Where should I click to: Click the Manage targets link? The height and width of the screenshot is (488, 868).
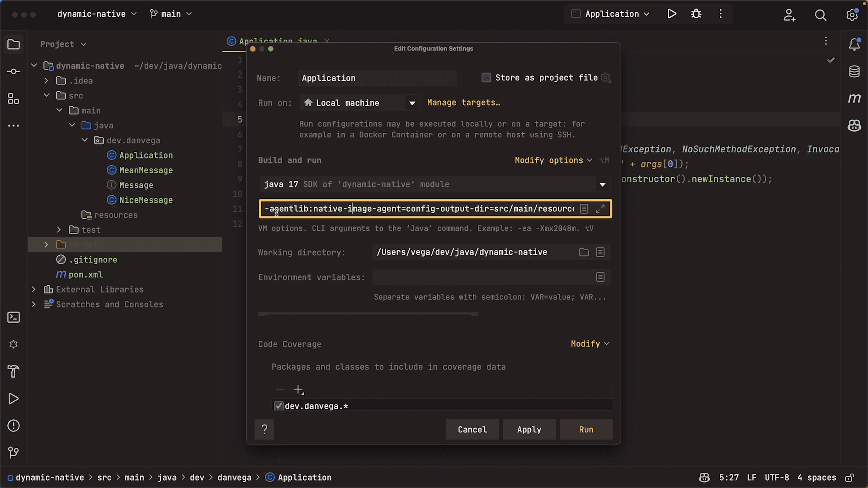point(463,103)
